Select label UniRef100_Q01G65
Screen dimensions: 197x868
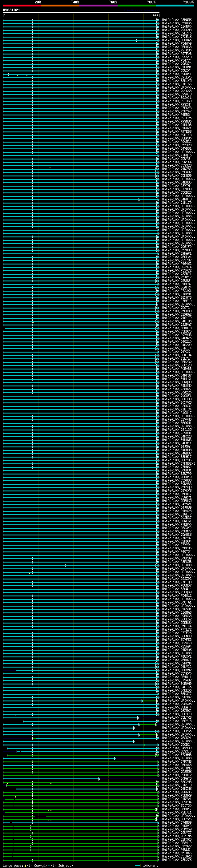point(176,91)
